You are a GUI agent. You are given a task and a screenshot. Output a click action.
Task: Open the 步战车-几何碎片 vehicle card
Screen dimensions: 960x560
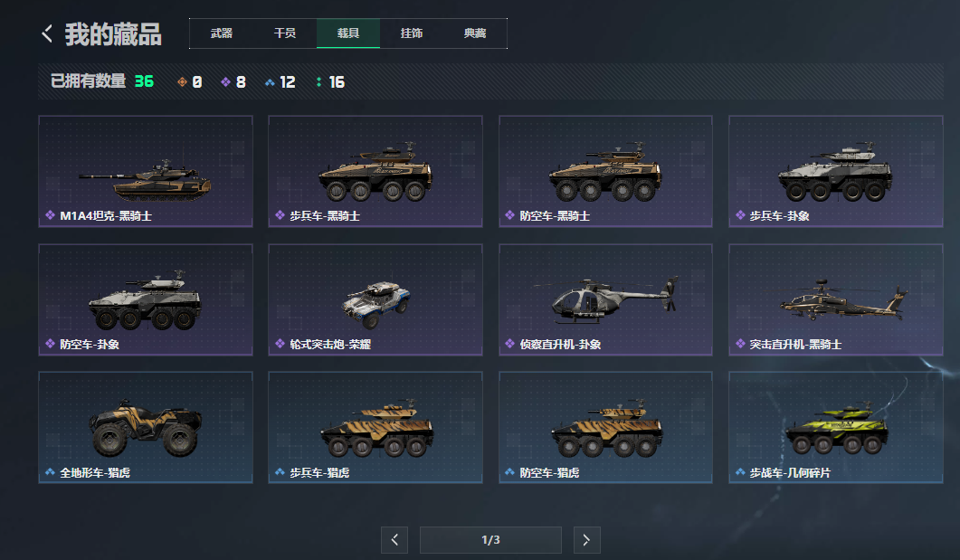[836, 427]
